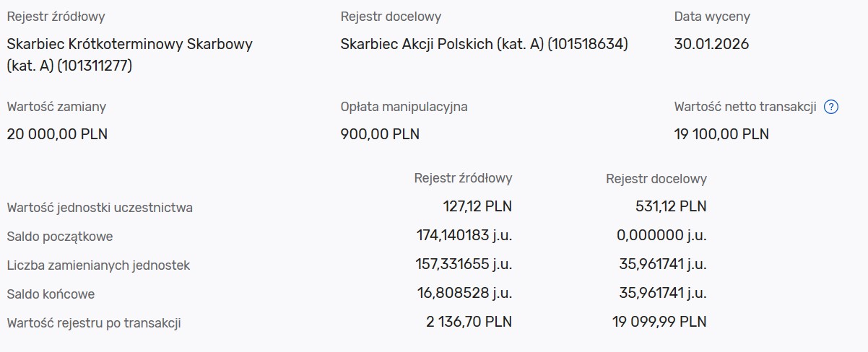
Task: Select the 16,808528 j.u. closing balance
Action: coord(468,294)
